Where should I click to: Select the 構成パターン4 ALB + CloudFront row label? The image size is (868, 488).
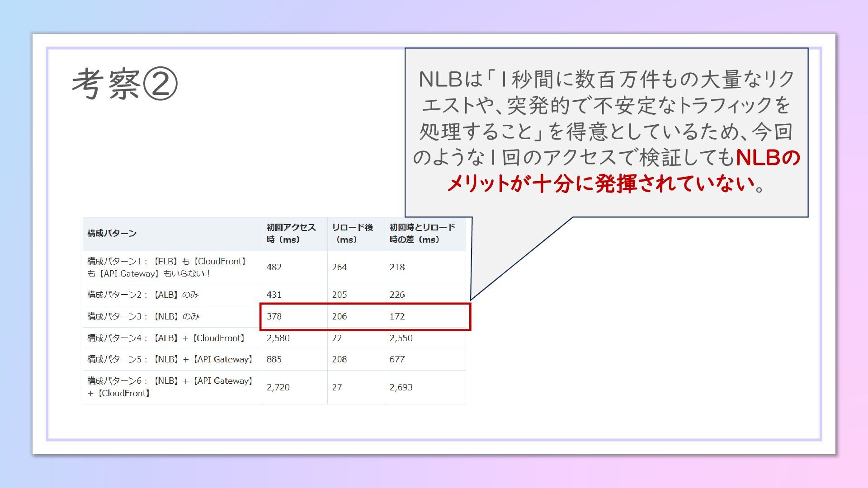coord(167,338)
